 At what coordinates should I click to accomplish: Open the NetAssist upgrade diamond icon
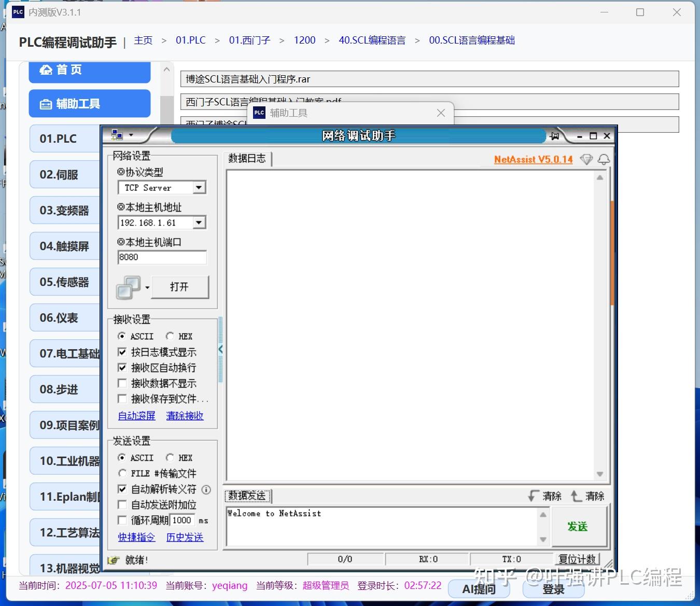click(586, 159)
